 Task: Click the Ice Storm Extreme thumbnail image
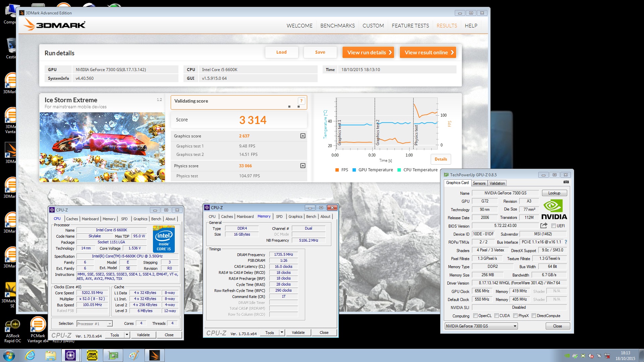102,147
